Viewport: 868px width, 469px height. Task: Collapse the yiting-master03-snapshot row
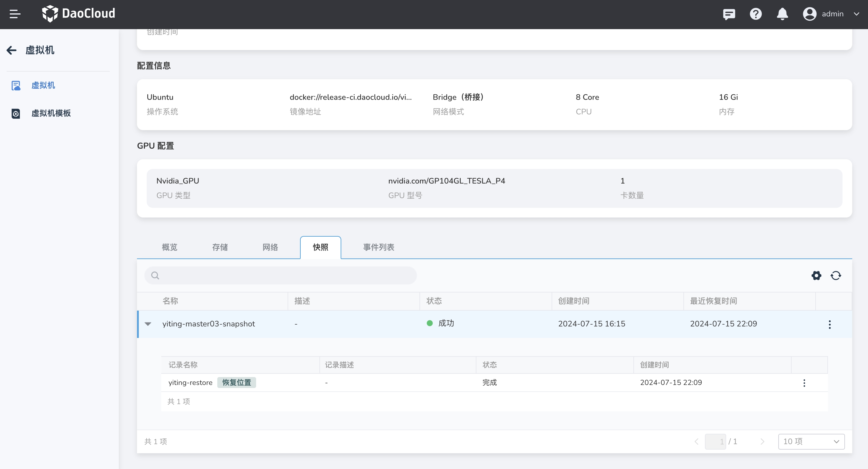click(x=148, y=324)
